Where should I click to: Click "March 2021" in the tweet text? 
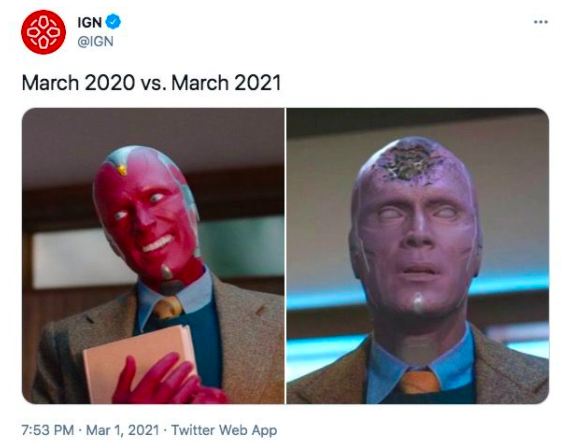pyautogui.click(x=226, y=83)
